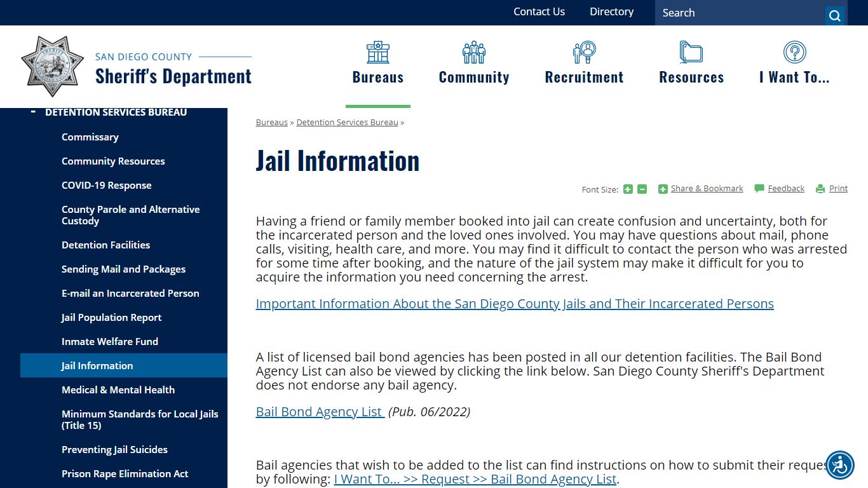Open the accessibility widget icon
The width and height of the screenshot is (868, 488).
click(840, 466)
